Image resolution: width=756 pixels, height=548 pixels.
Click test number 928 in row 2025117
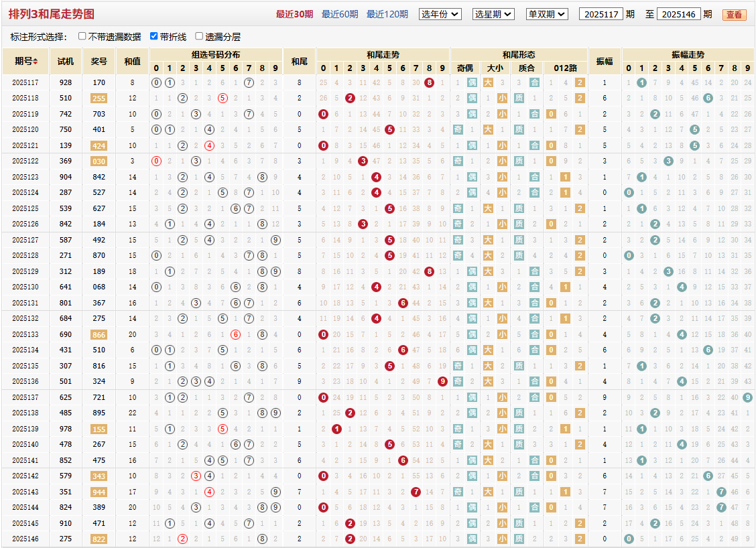66,82
